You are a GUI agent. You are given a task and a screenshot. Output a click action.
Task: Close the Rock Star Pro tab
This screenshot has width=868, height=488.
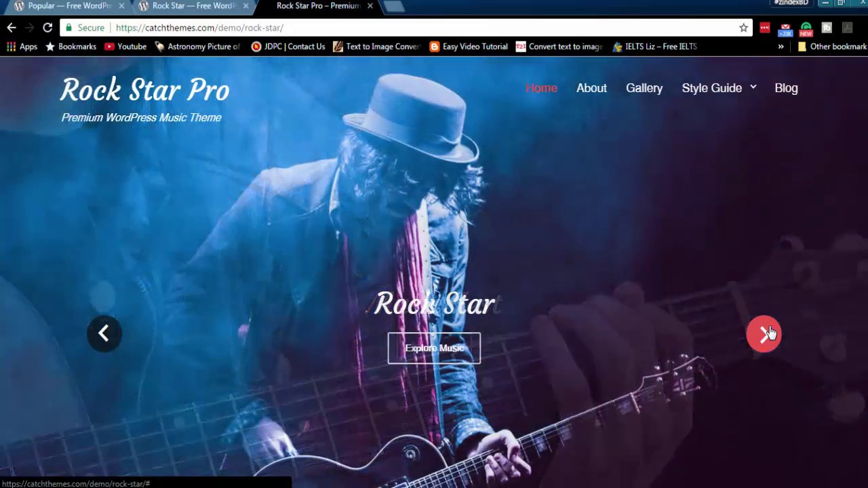tap(370, 6)
